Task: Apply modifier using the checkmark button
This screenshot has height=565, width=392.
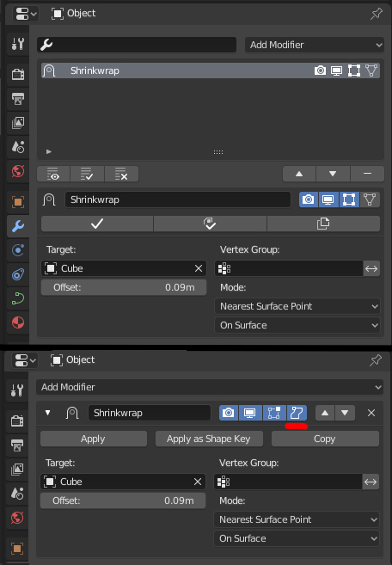Action: (97, 224)
